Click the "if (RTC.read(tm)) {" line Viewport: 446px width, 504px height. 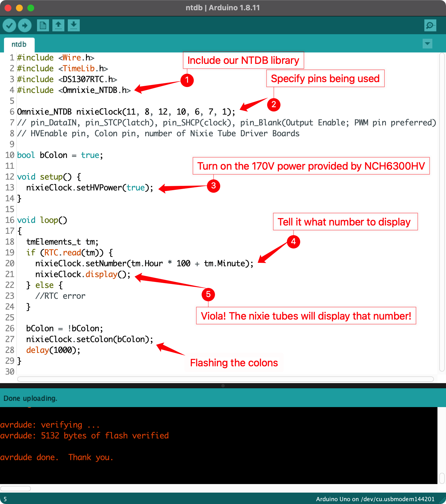coord(69,253)
